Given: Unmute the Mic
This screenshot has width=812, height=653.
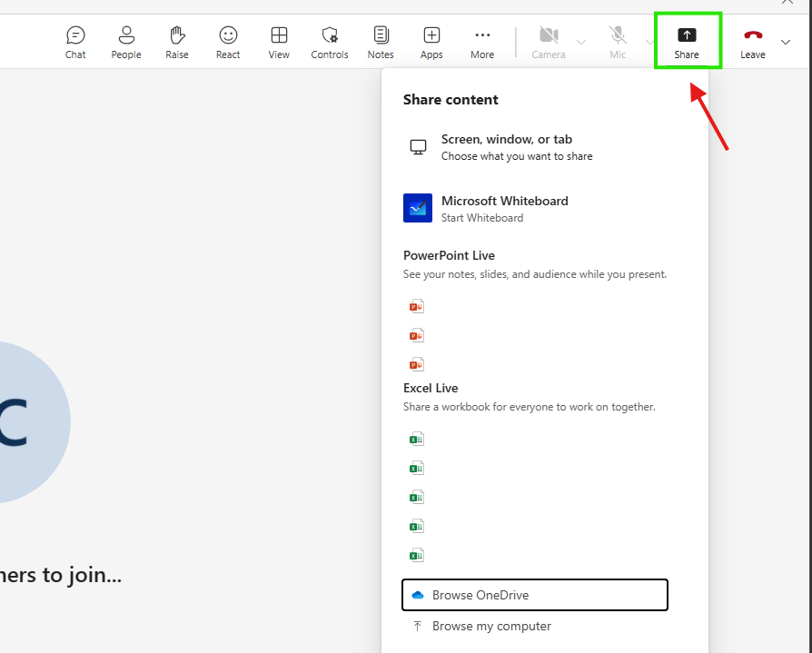Looking at the screenshot, I should click(x=618, y=43).
